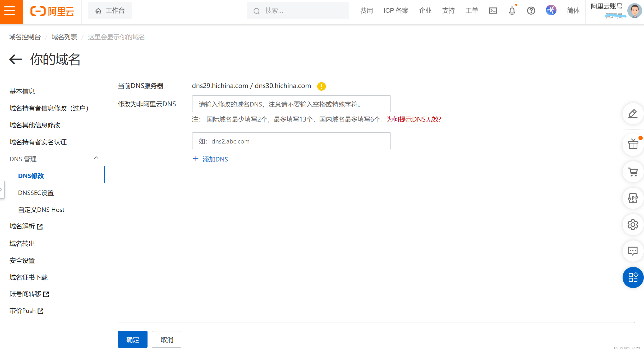Click the gift box sidebar icon
Image resolution: width=644 pixels, height=352 pixels.
coord(633,144)
